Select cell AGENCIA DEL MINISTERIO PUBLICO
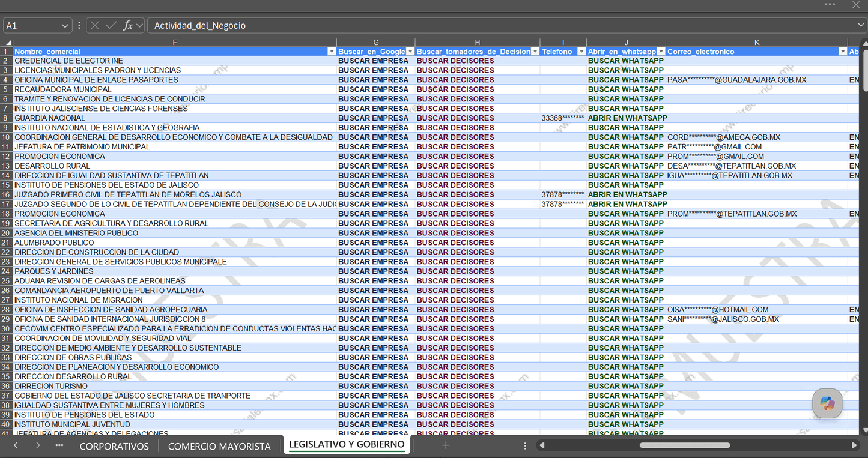Image resolution: width=868 pixels, height=458 pixels. [175, 233]
